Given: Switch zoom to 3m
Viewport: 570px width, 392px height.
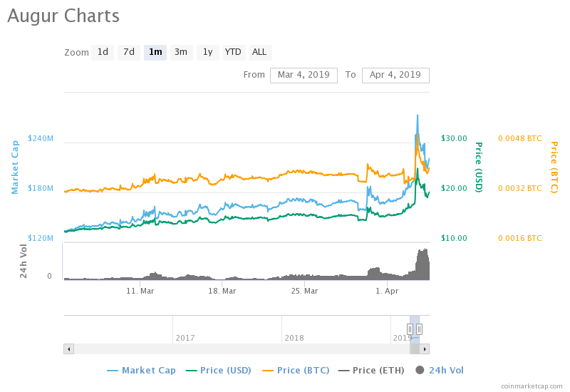Looking at the screenshot, I should coord(181,52).
